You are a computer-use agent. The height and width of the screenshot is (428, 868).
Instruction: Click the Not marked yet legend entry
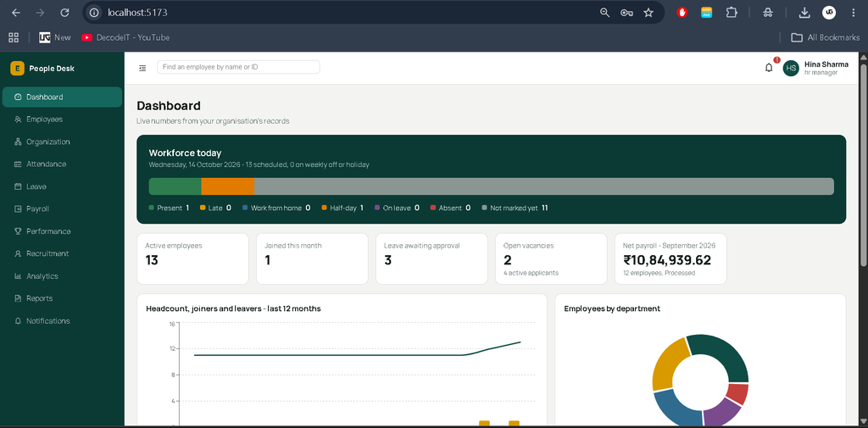515,208
